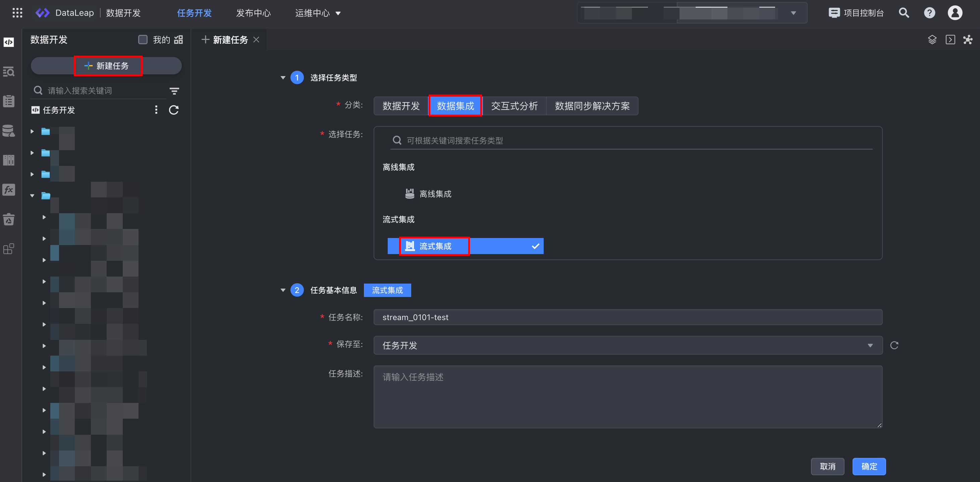Viewport: 980px width, 482px height.
Task: Select 交互式分析 category option
Action: (x=514, y=106)
